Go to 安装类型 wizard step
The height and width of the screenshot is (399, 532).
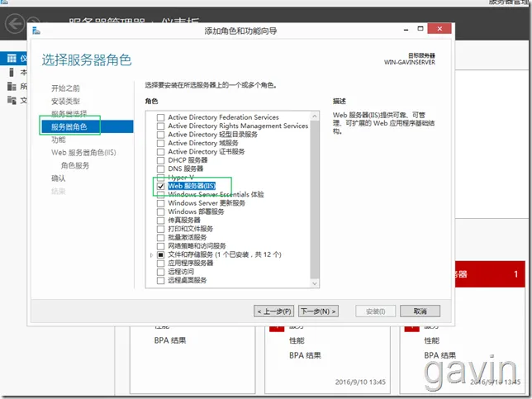click(x=65, y=101)
